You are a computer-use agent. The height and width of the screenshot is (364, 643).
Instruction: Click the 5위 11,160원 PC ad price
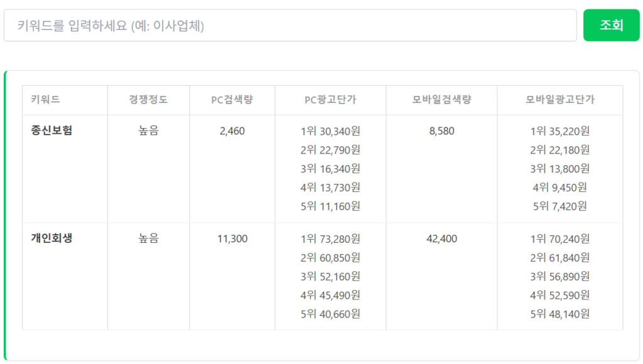point(330,206)
